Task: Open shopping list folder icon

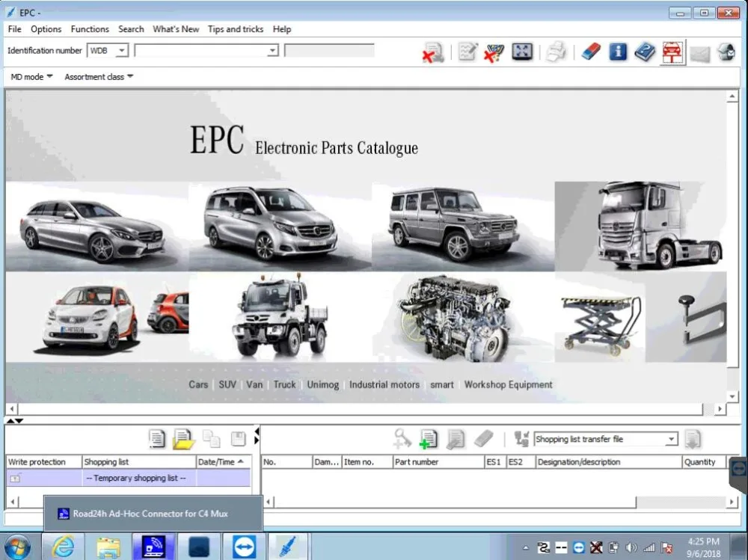Action: click(x=184, y=440)
